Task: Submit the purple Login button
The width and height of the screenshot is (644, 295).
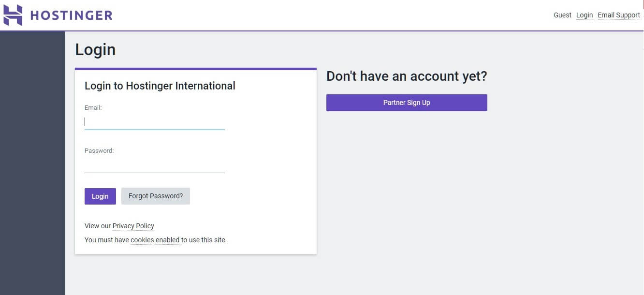Action: coord(100,196)
